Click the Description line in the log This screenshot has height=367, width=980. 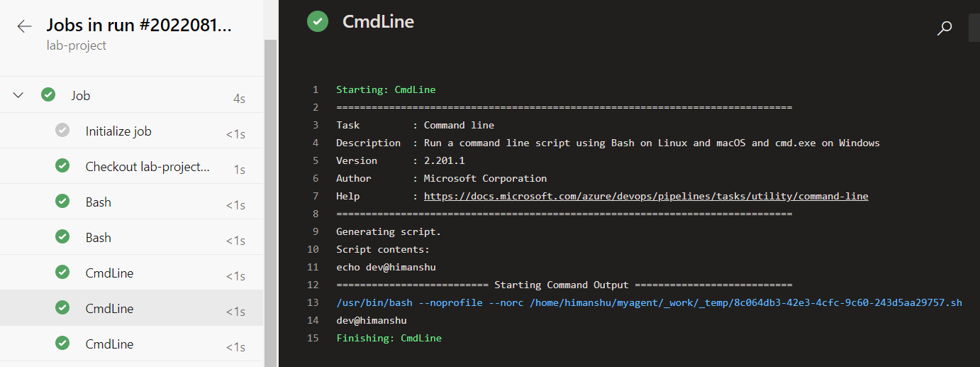tap(608, 143)
